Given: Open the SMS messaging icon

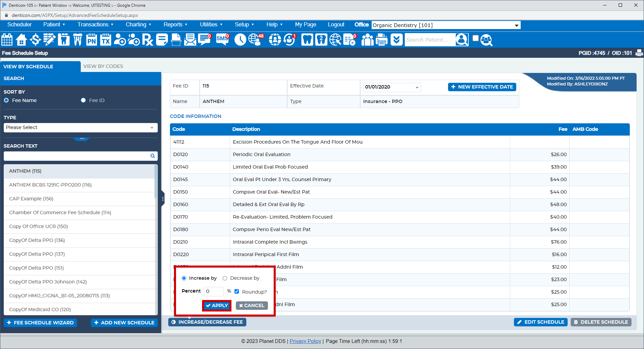Looking at the screenshot, I should (223, 40).
